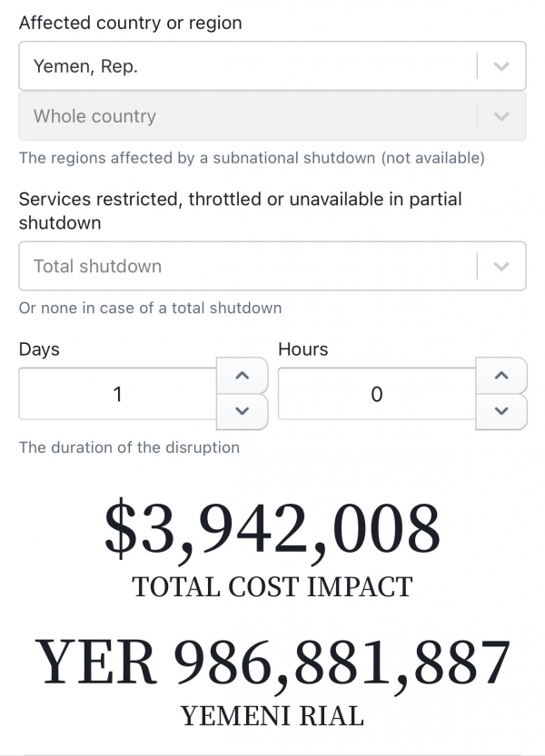
Task: Select the YER 986,881,887 amount
Action: point(272,663)
